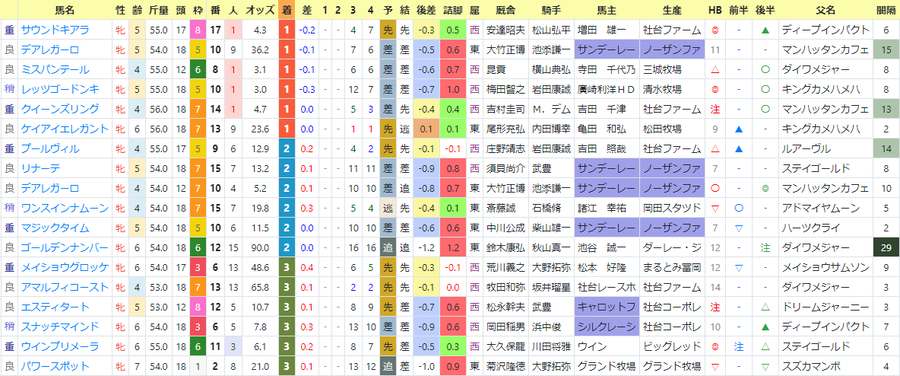Screen dimensions: 900x376
Task: Open horse link ケイアイエレガント
Action: click(64, 129)
